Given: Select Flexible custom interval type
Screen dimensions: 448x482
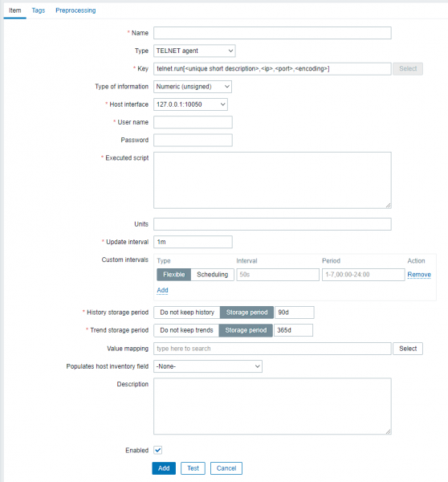Looking at the screenshot, I should point(174,275).
